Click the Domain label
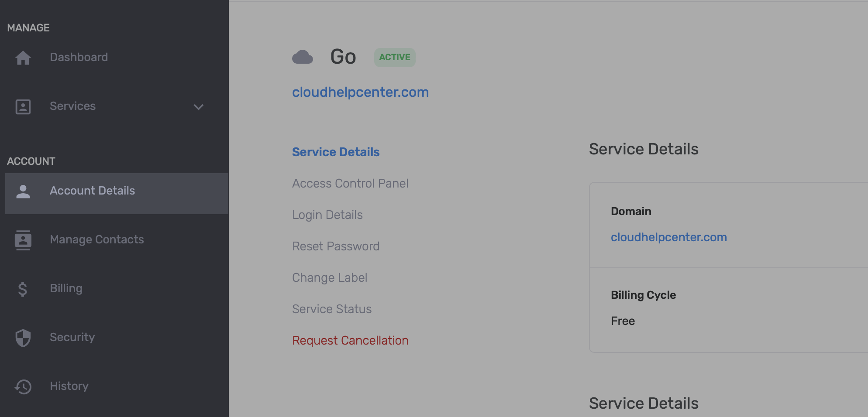This screenshot has height=417, width=868. 631,211
